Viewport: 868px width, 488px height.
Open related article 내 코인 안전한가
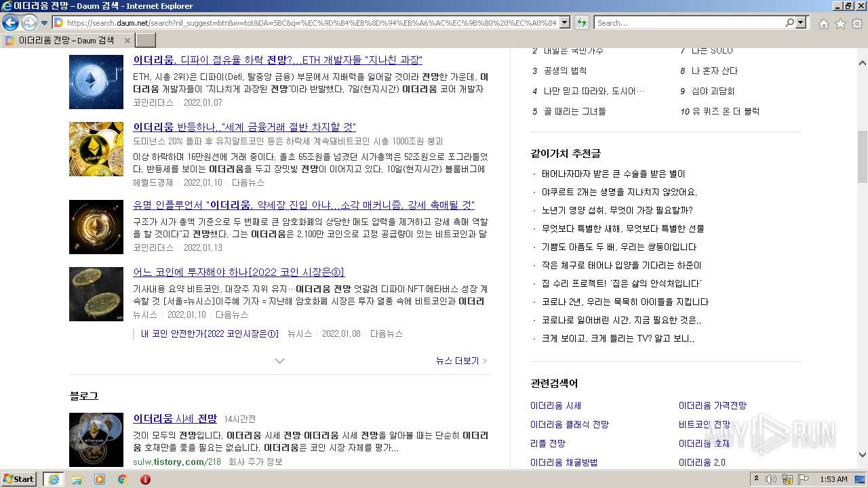pos(210,333)
